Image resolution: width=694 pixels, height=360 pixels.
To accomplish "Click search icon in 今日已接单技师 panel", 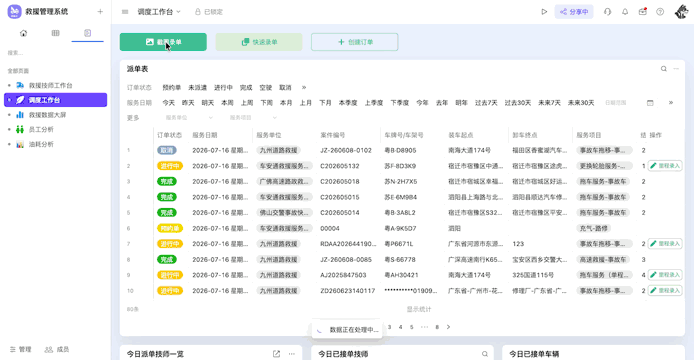I will [x=485, y=354].
